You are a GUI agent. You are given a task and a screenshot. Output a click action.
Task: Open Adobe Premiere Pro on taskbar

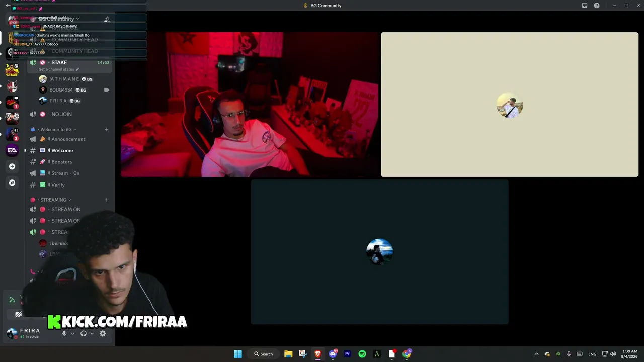(x=347, y=354)
